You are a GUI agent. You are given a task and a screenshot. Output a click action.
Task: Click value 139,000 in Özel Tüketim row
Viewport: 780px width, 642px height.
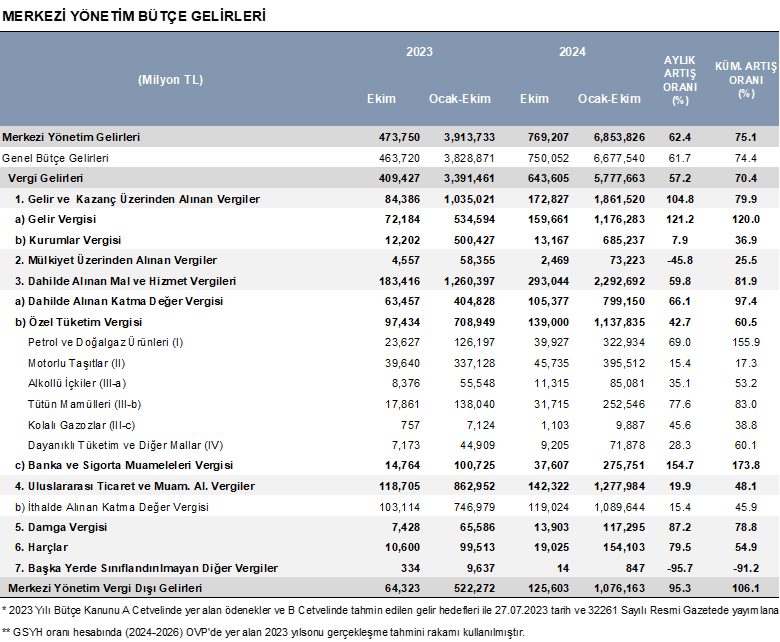click(x=548, y=322)
